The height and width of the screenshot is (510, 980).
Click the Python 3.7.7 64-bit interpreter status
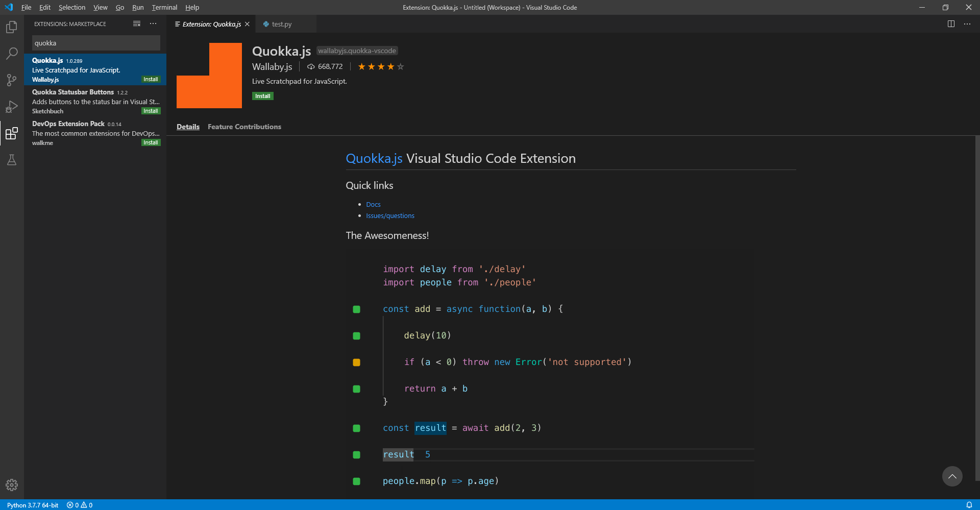33,505
